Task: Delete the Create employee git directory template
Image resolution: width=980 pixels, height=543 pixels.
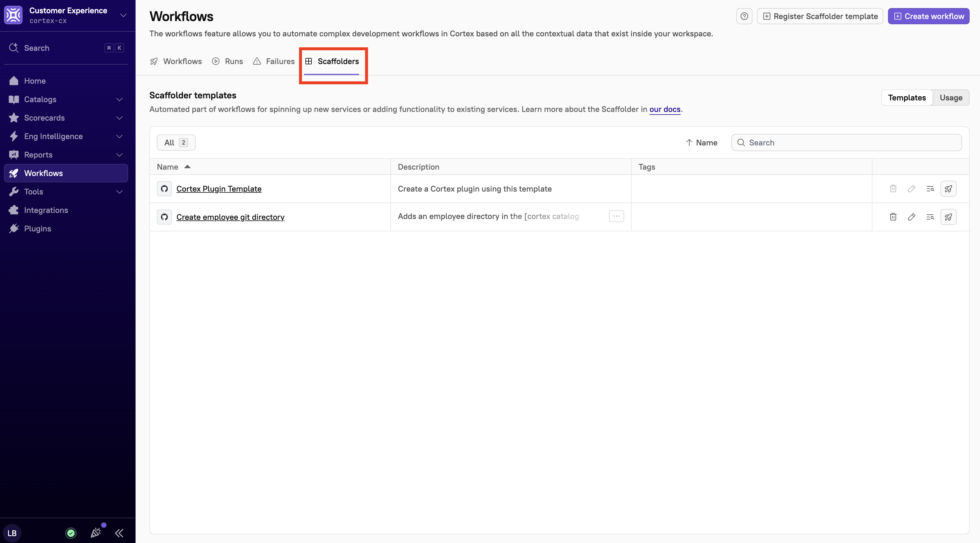Action: click(893, 217)
